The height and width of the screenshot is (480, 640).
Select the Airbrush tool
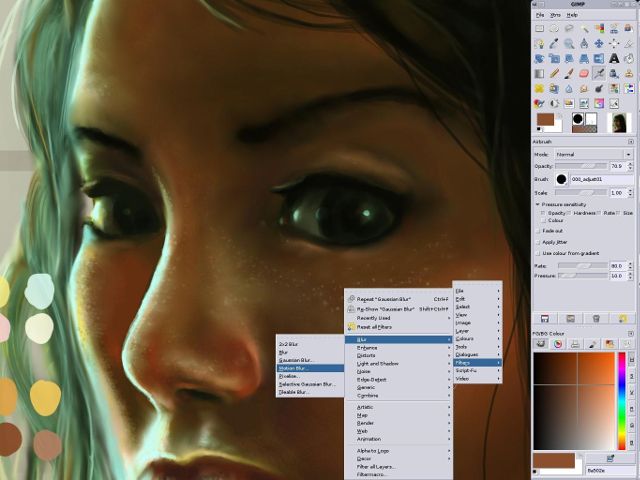599,73
